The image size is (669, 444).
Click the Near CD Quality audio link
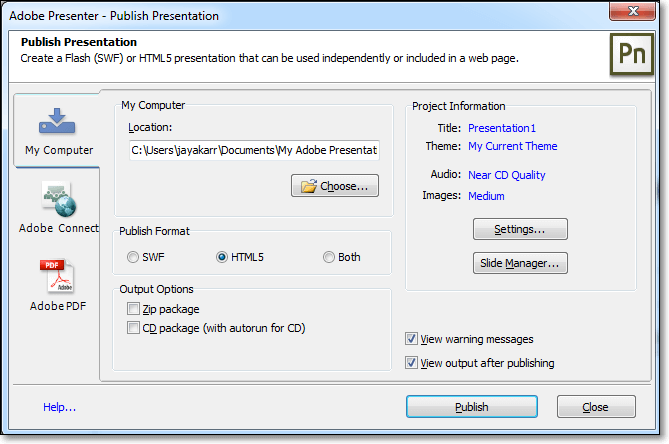(x=506, y=175)
